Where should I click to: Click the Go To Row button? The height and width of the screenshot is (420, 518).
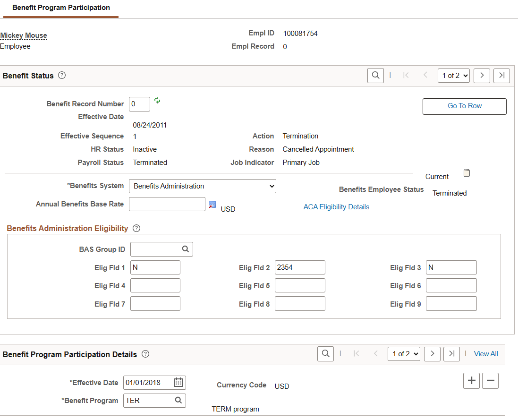464,106
